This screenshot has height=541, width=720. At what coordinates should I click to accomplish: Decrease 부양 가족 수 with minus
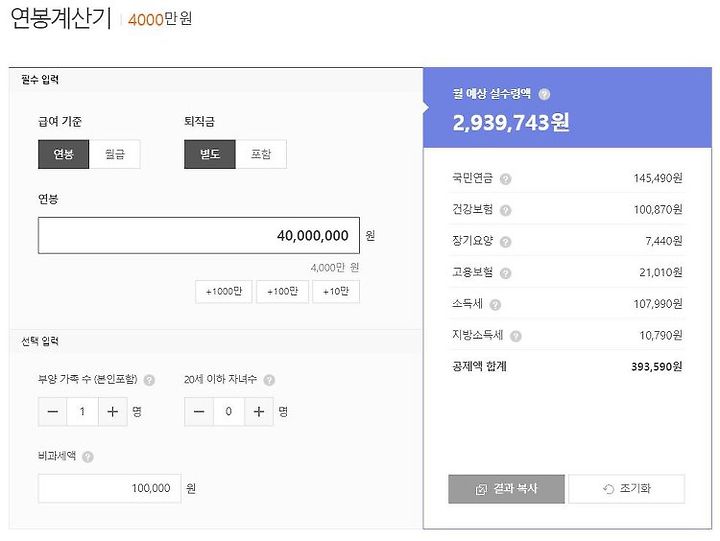click(x=52, y=412)
